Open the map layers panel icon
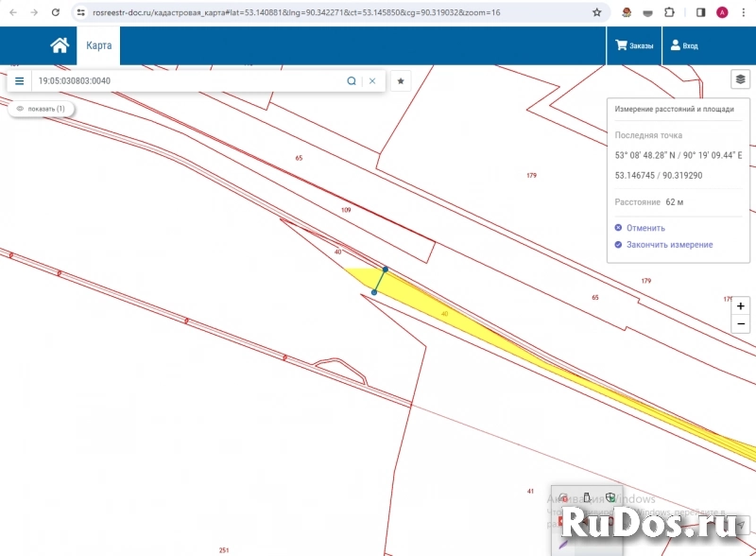The width and height of the screenshot is (756, 556). click(741, 80)
